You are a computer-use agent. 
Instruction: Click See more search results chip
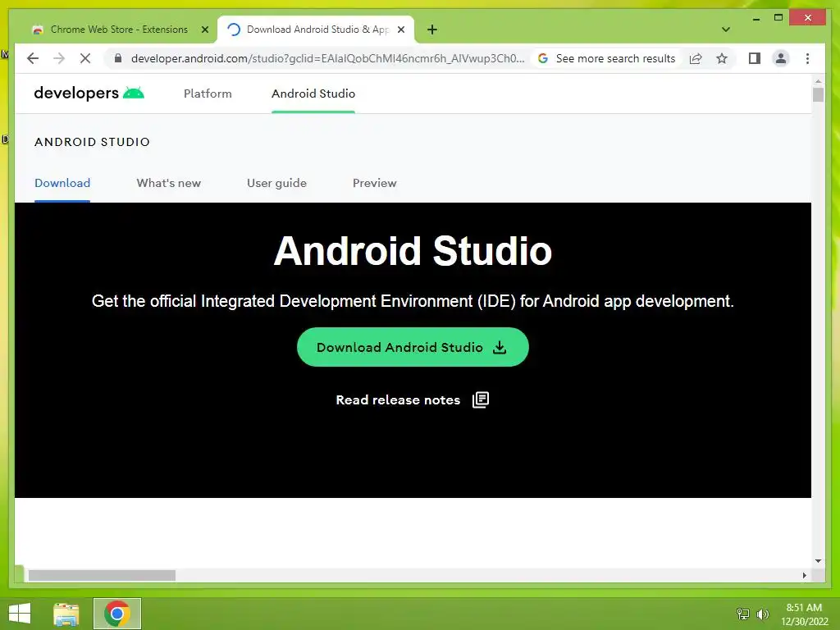tap(607, 58)
